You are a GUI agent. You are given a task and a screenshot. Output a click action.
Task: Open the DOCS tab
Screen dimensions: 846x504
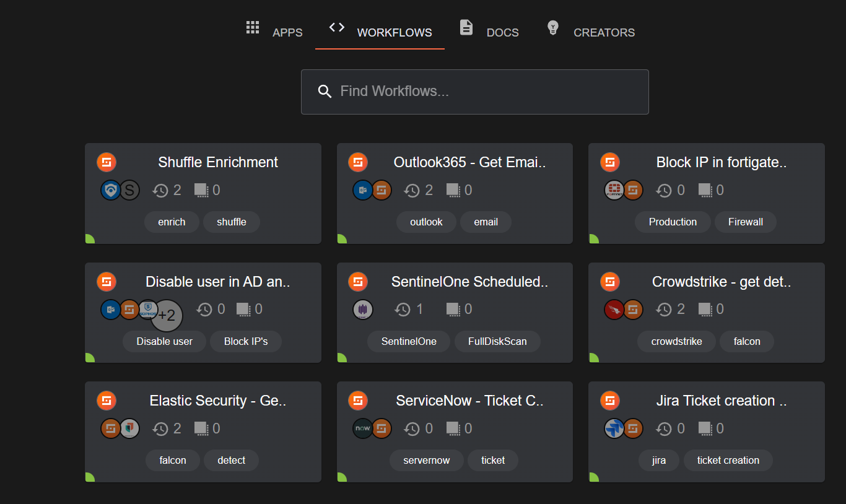click(x=502, y=32)
